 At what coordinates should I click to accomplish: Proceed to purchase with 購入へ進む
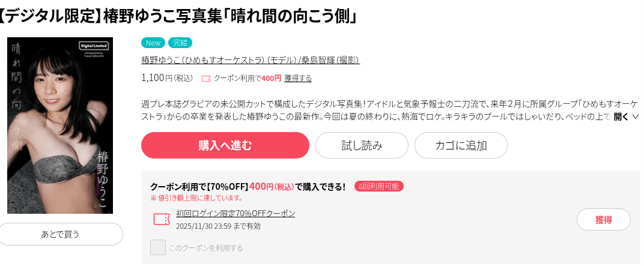tap(225, 145)
